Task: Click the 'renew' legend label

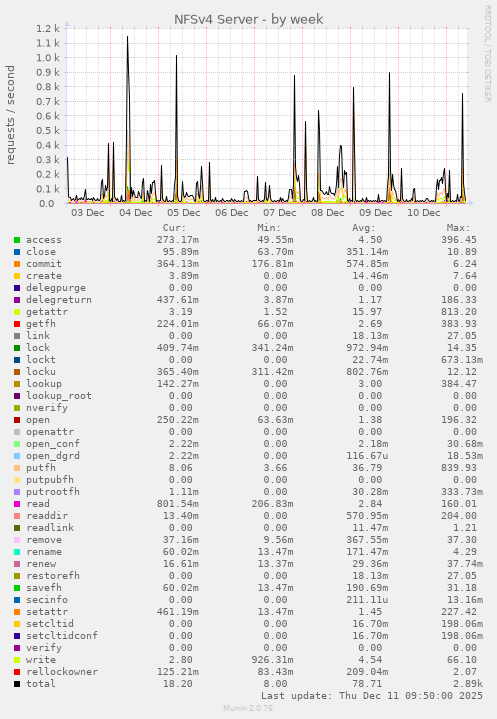Action: (x=41, y=564)
